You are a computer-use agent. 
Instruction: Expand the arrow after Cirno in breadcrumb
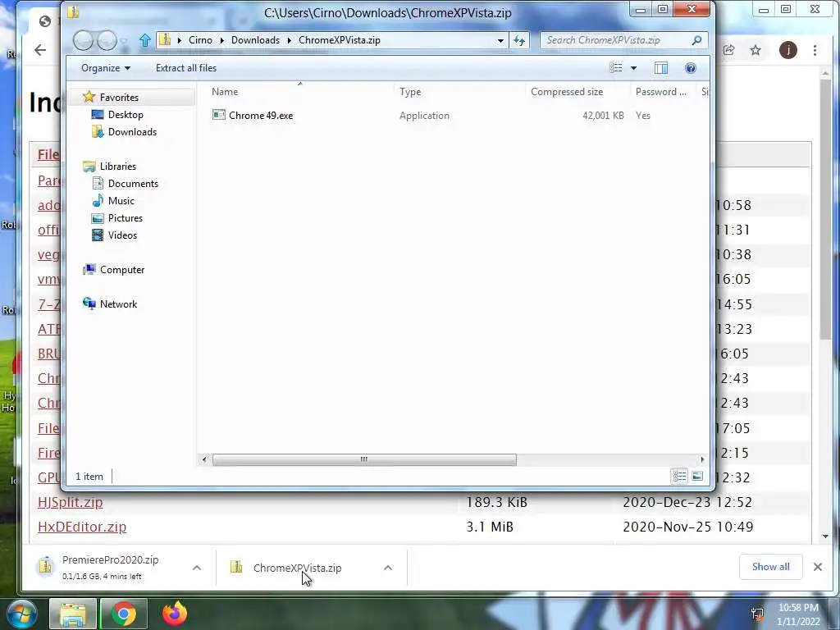[x=221, y=40]
